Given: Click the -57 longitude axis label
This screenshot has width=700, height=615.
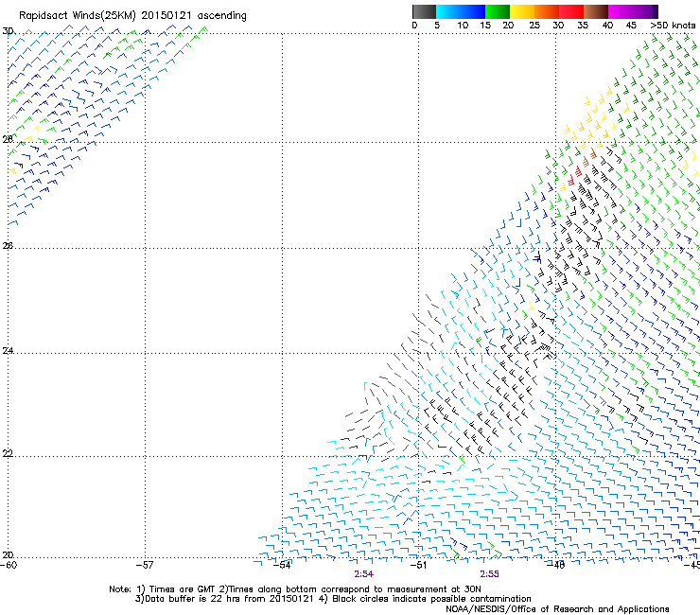Looking at the screenshot, I should tap(145, 565).
